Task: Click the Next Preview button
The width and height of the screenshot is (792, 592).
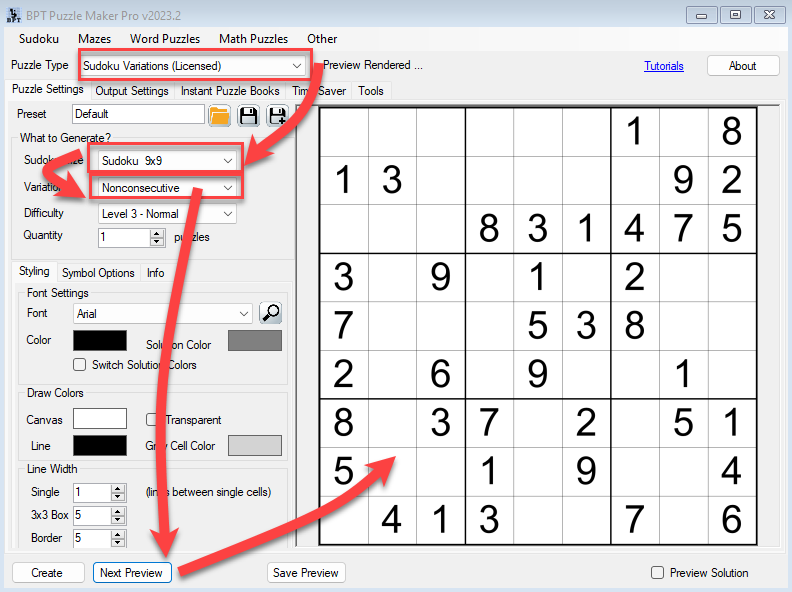Action: (133, 573)
